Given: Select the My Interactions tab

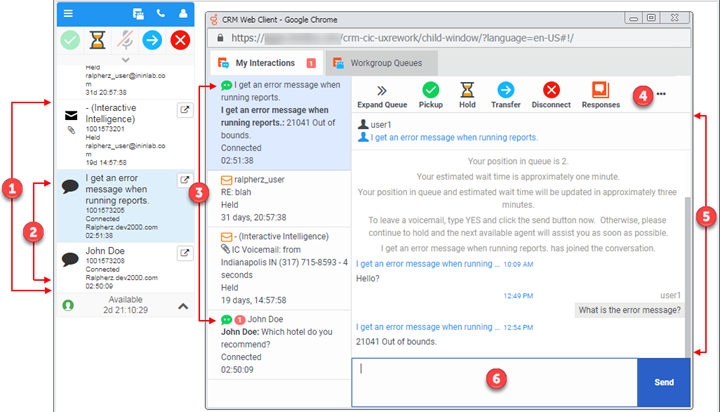Looking at the screenshot, I should (x=260, y=63).
